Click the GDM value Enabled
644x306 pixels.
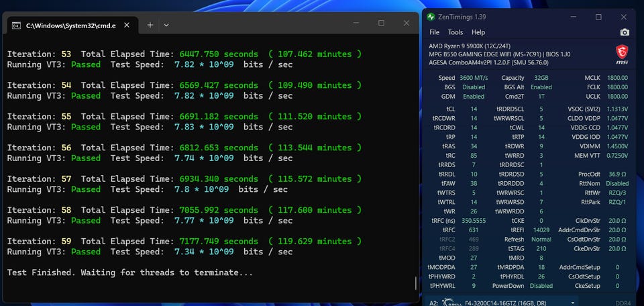coord(474,97)
